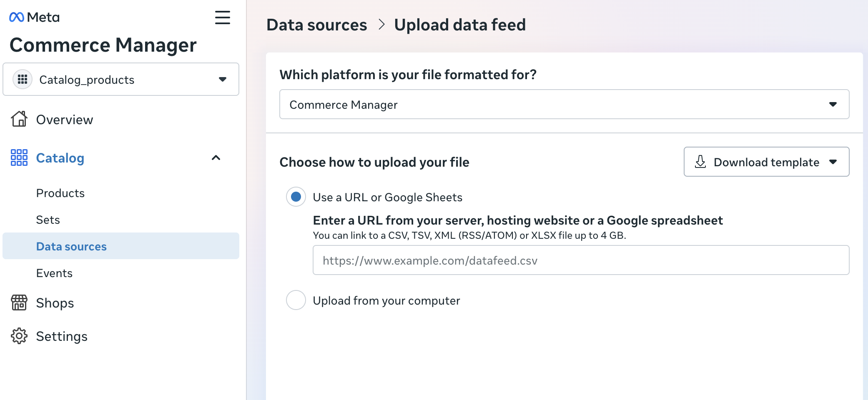Click the Catalog grid icon in sidebar
This screenshot has height=400, width=868.
point(19,157)
